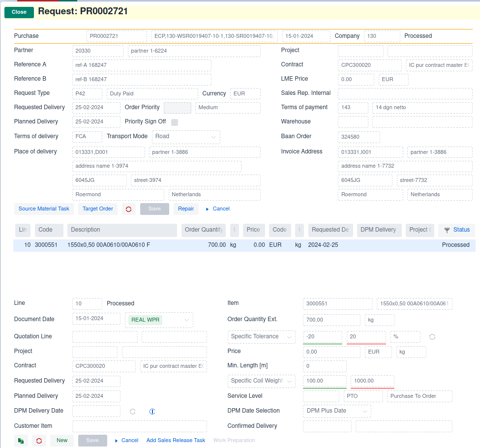Screen dimensions: 480x448
Task: Click the coil weight 100.00 field
Action: point(325,381)
